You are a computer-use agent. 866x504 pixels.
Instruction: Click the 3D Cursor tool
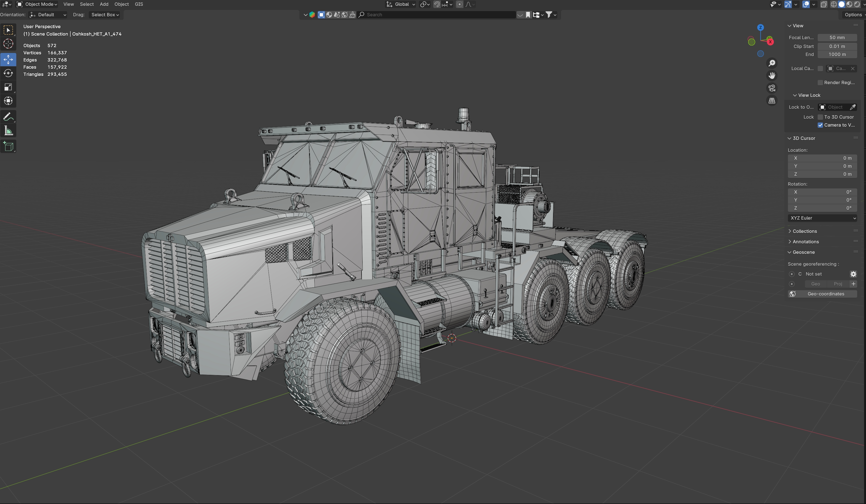(8, 44)
